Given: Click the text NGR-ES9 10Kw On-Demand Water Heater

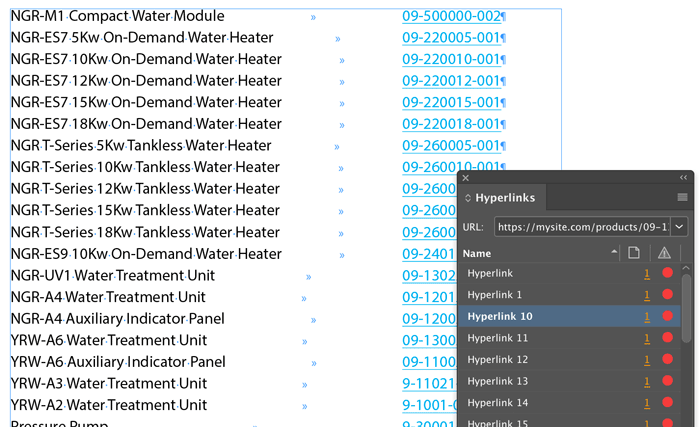Looking at the screenshot, I should coord(146,254).
